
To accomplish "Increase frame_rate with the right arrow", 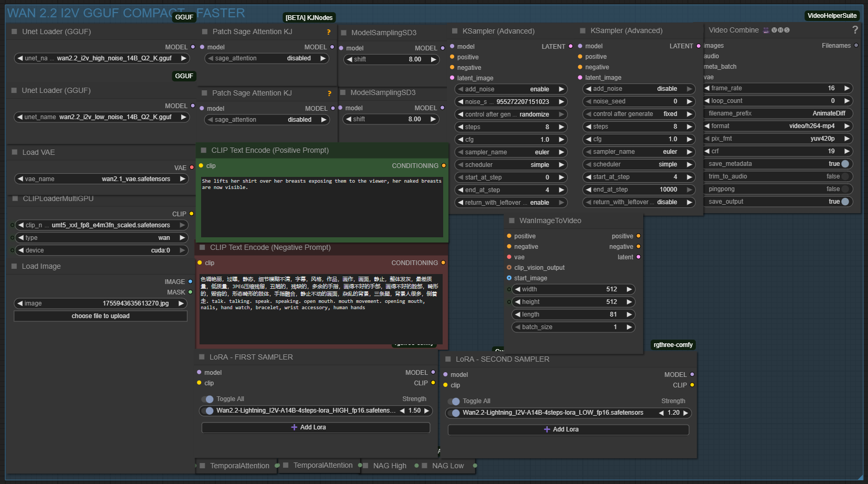I will point(846,88).
